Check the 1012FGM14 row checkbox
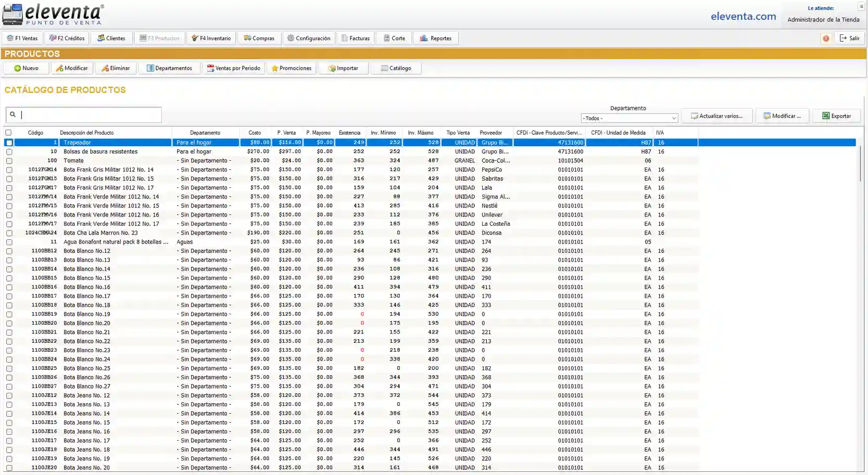Screen dimensions: 868x475 (x=9, y=170)
